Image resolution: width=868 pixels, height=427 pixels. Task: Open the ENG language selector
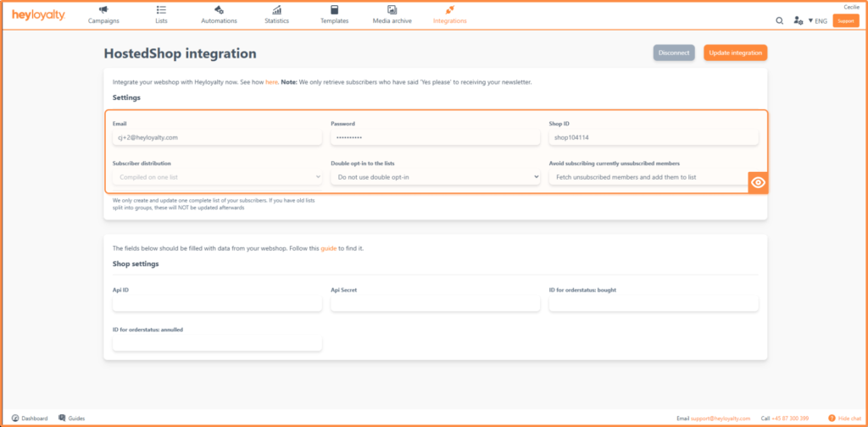(817, 20)
